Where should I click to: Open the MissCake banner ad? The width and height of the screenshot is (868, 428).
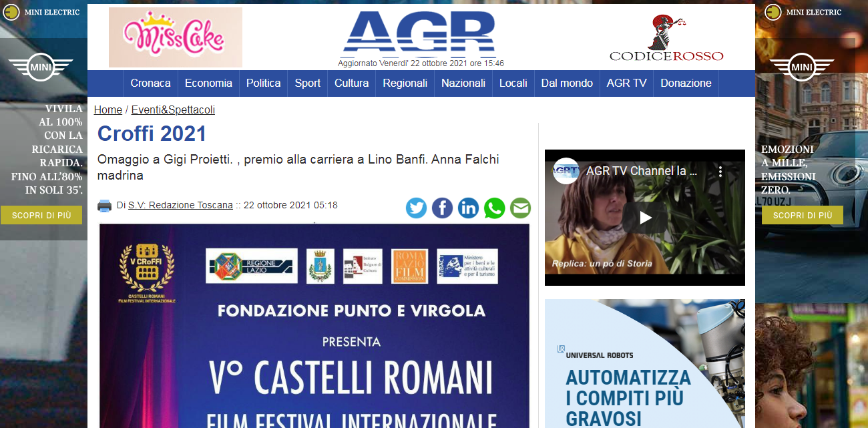tap(176, 37)
